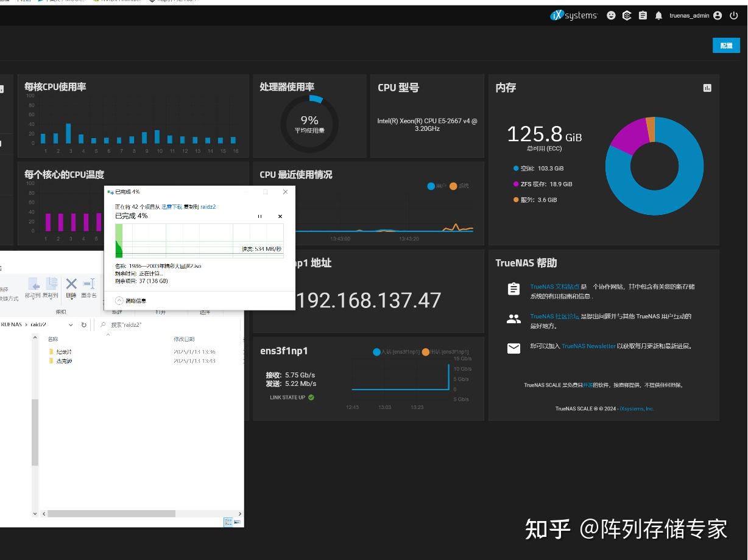Open the running jobs clipboard icon
Image resolution: width=748 pixels, height=560 pixels.
click(x=643, y=15)
